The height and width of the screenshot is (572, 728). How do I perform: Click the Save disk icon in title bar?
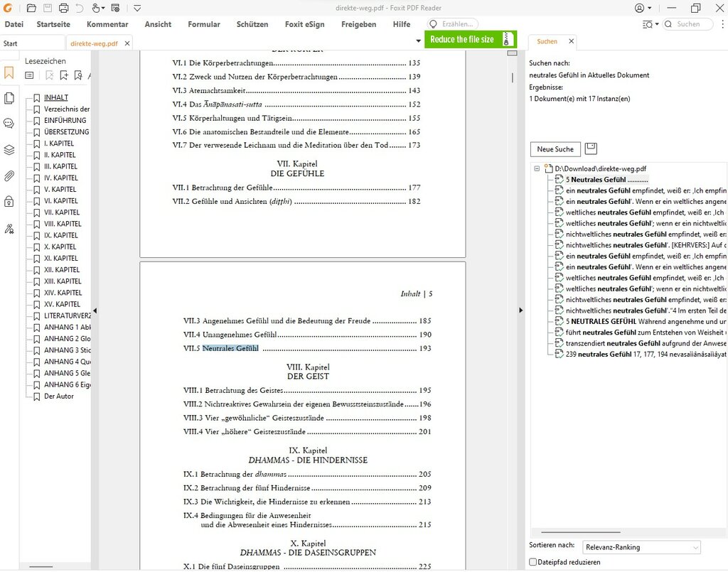(x=48, y=8)
